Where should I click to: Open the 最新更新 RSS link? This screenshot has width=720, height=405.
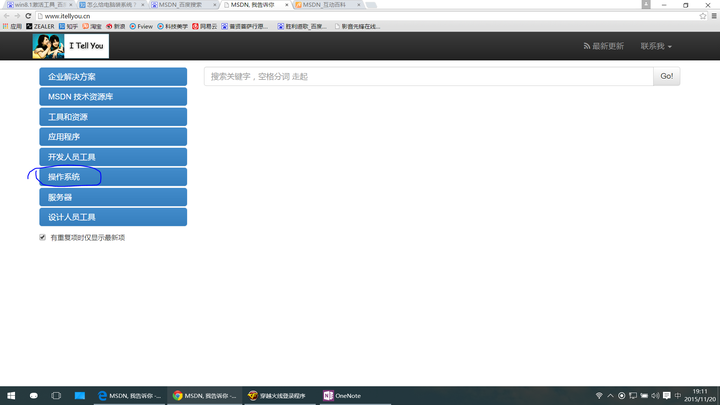(x=603, y=46)
